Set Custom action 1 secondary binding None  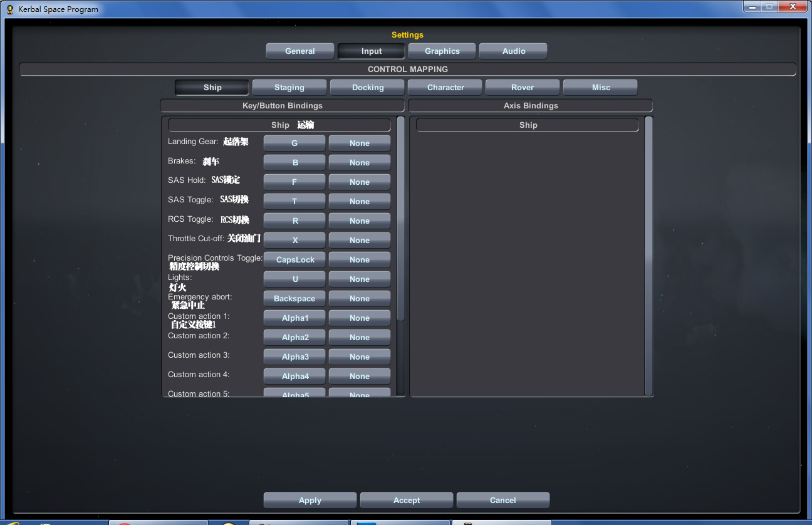pyautogui.click(x=360, y=318)
